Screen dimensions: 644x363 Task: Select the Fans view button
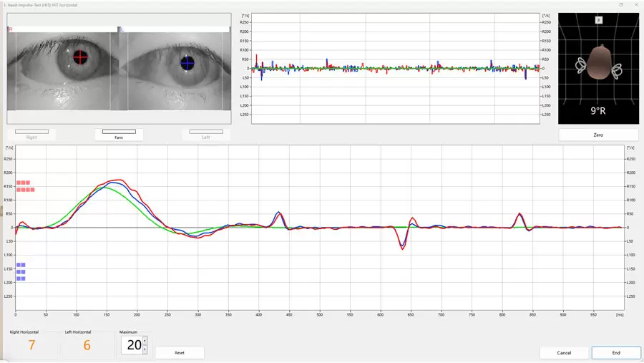tap(119, 134)
